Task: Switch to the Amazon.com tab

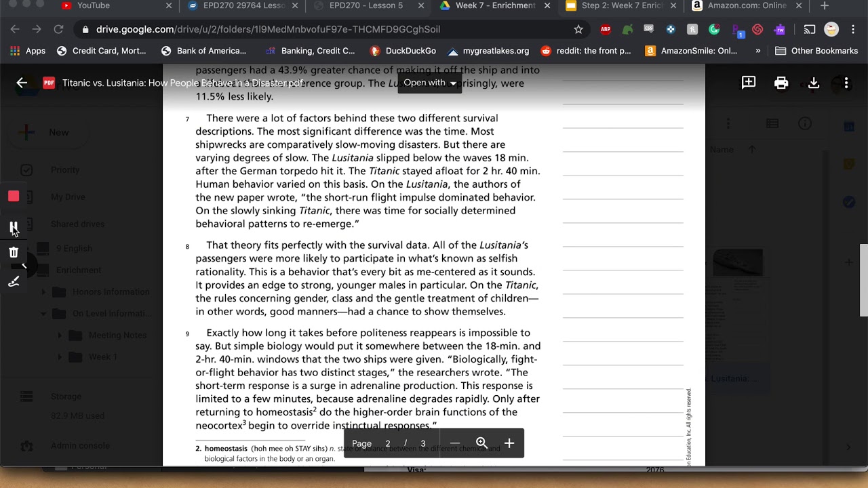Action: (x=747, y=6)
